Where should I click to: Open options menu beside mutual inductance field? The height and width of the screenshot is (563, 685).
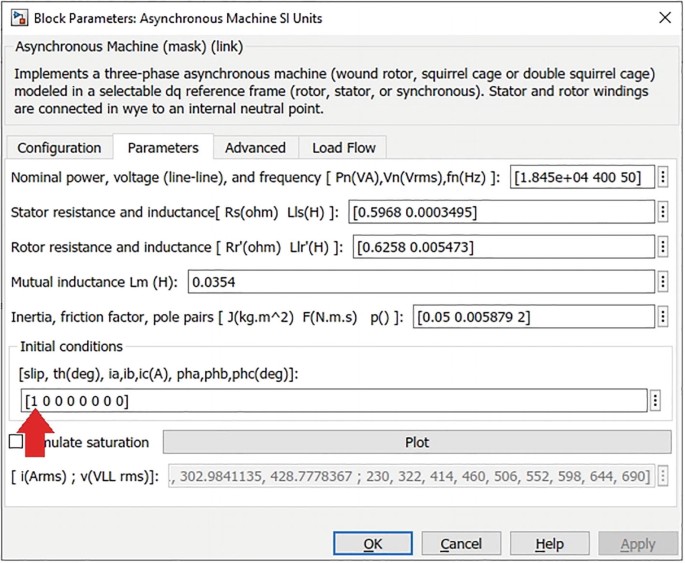pyautogui.click(x=662, y=281)
